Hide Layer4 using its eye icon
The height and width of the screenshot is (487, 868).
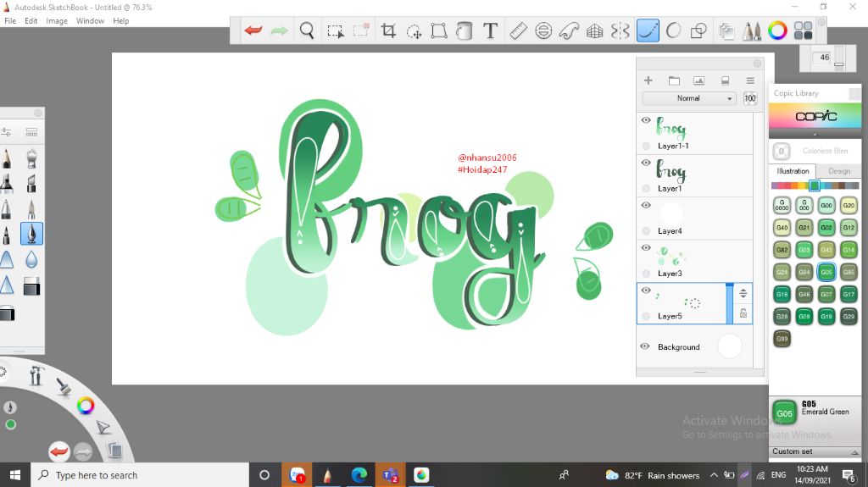(646, 206)
